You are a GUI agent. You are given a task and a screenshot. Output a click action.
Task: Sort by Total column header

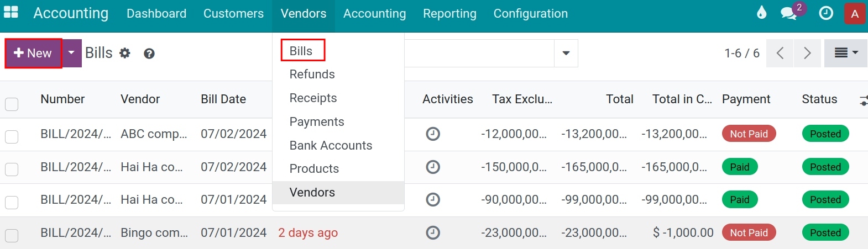point(620,99)
